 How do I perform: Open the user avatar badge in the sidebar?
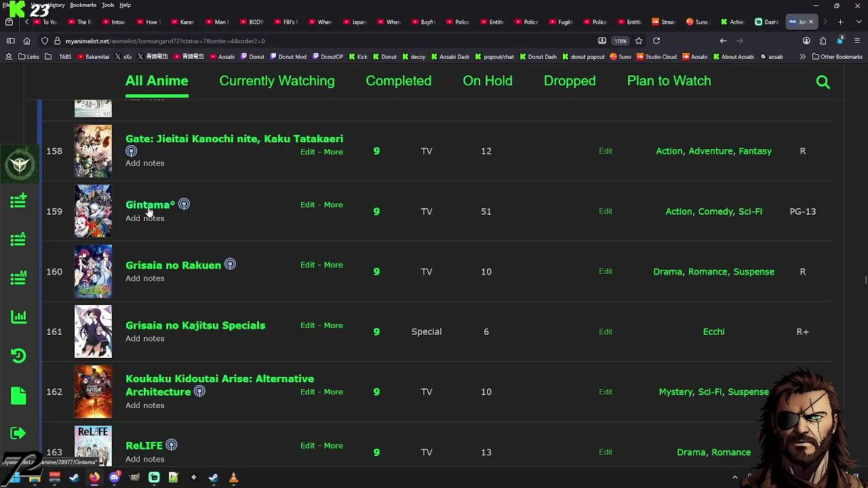click(19, 165)
